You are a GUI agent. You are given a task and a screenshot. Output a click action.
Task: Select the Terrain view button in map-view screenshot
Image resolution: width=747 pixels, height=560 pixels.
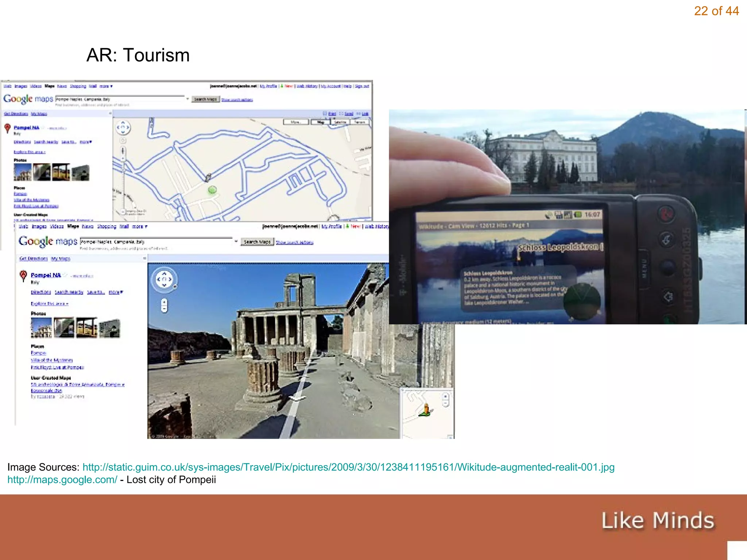click(x=360, y=122)
